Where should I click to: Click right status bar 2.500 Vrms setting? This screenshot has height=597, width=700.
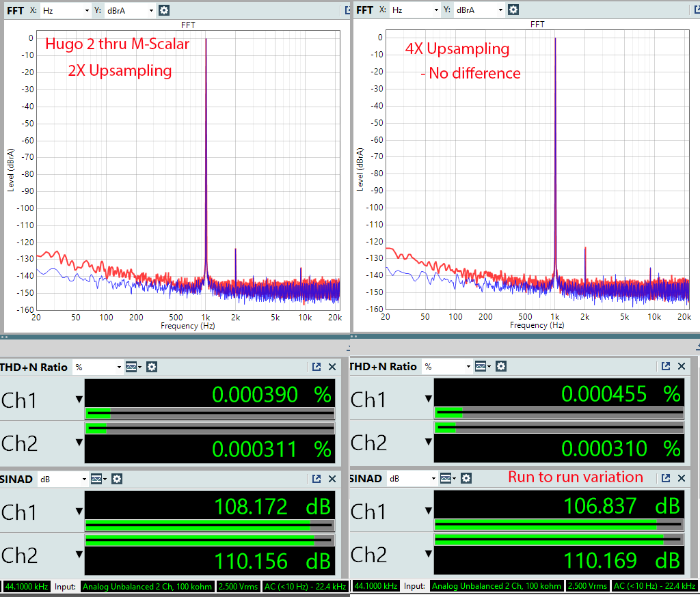coord(587,586)
